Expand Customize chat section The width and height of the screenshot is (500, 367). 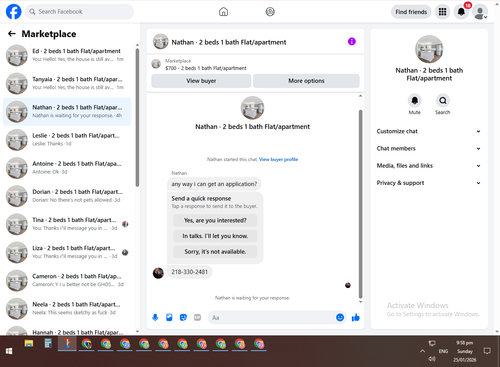point(429,131)
